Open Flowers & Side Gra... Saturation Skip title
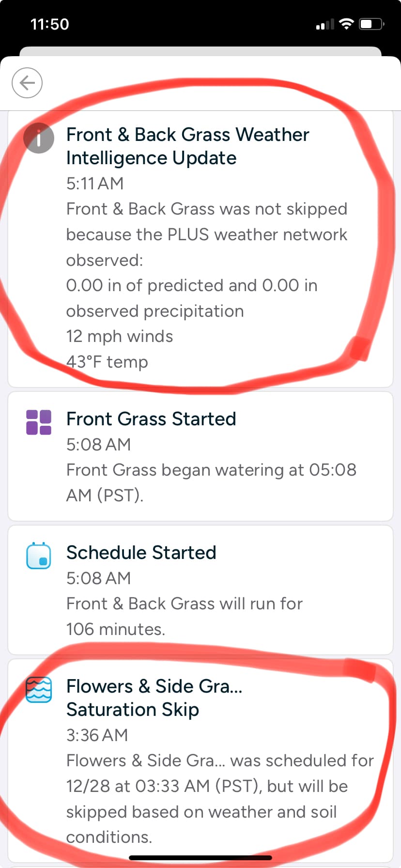This screenshot has height=868, width=401. [154, 697]
